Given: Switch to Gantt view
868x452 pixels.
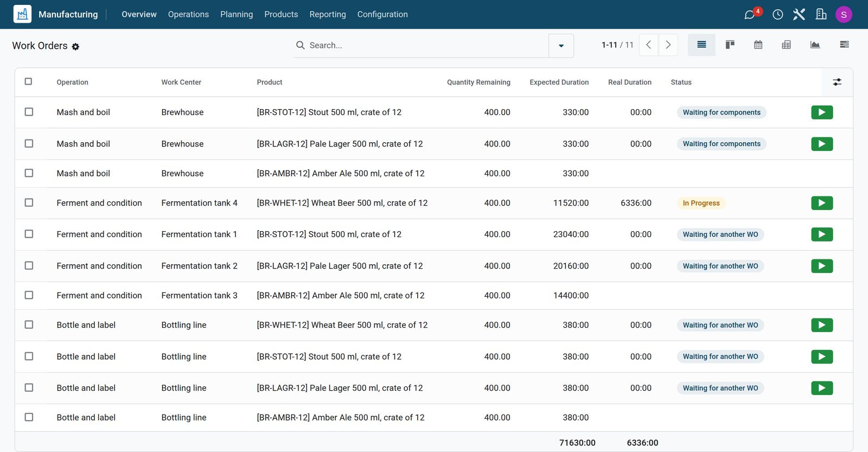Looking at the screenshot, I should [x=844, y=45].
